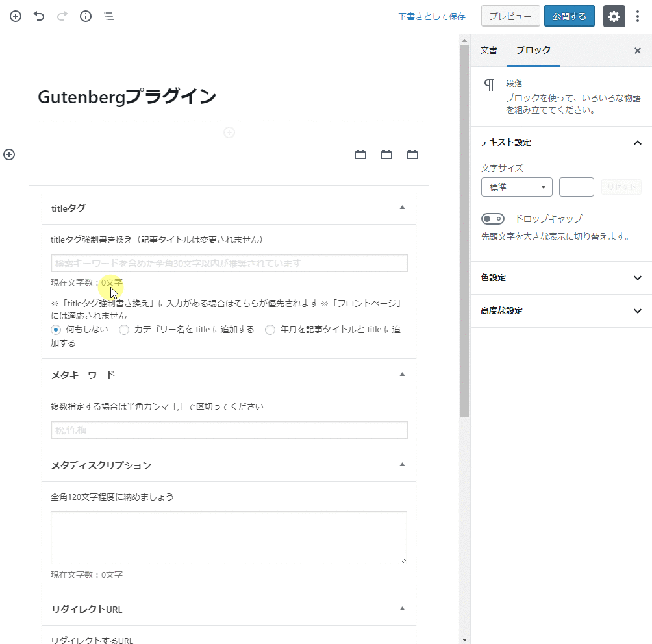652x644 pixels.
Task: Click the custom font size number field
Action: [576, 187]
